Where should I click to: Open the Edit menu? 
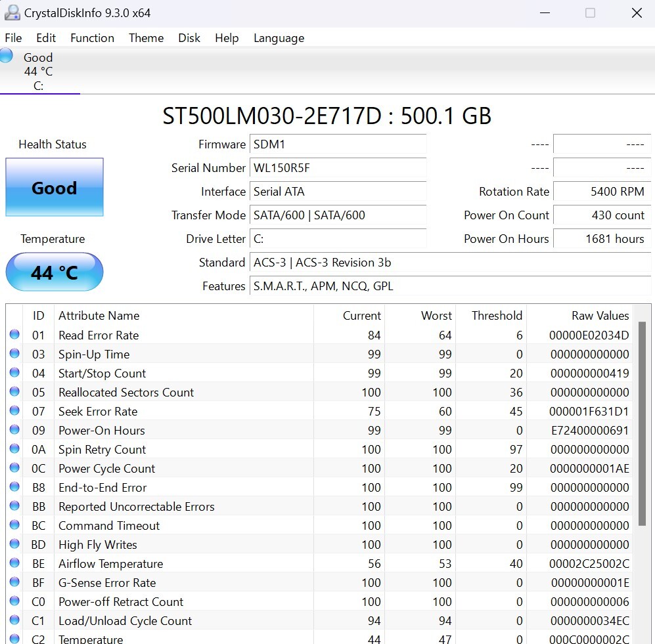pyautogui.click(x=46, y=38)
